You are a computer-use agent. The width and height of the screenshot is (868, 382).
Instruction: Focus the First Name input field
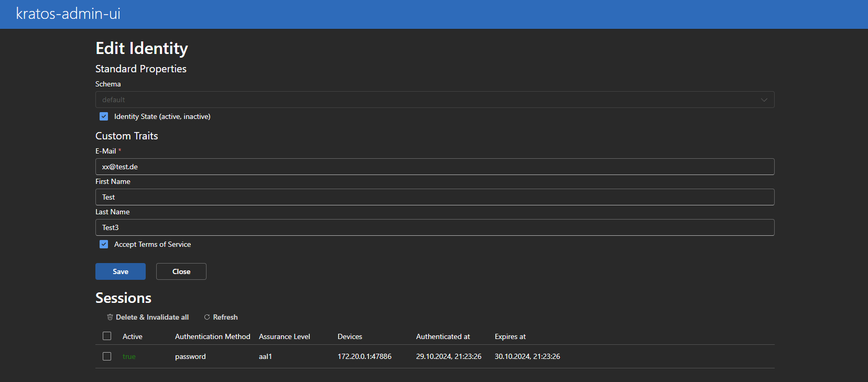point(435,197)
